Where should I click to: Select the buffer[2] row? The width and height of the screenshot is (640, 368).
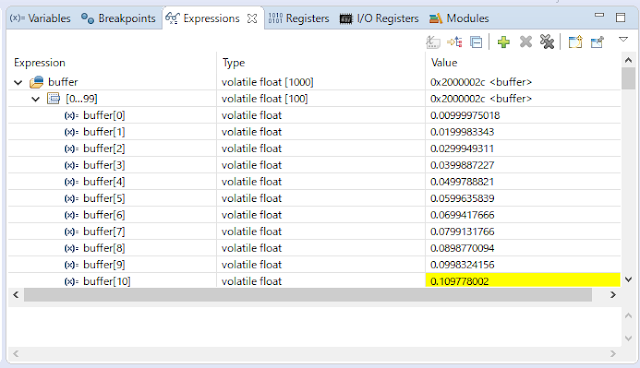(314, 149)
